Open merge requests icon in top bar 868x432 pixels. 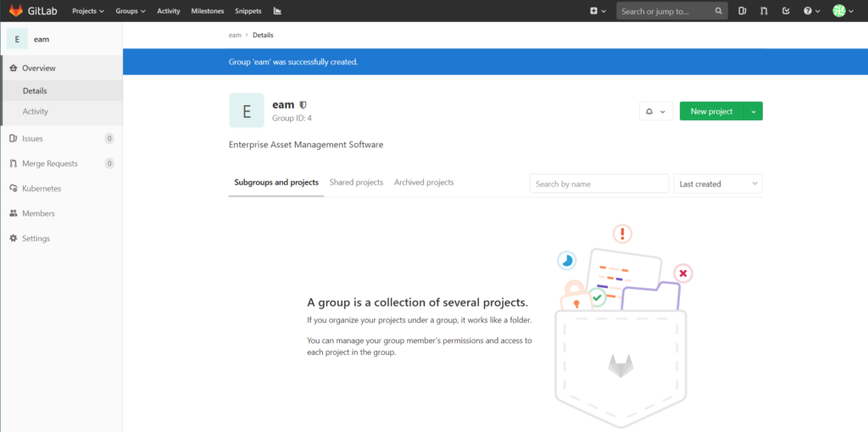765,11
